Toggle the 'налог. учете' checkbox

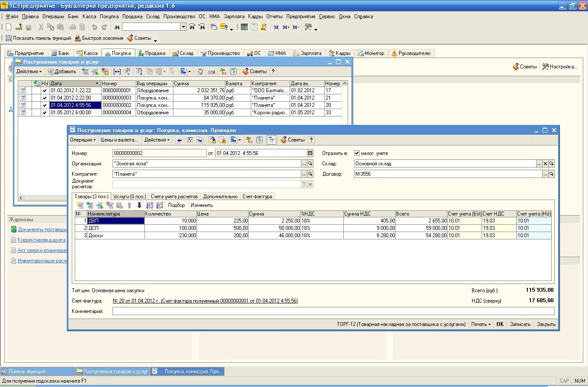pos(357,153)
